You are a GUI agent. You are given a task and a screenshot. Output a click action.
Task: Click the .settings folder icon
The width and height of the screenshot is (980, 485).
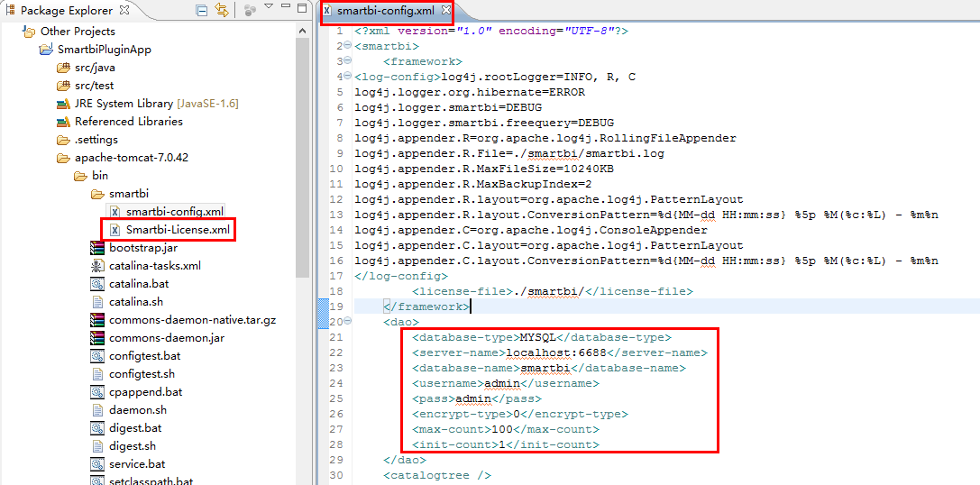[63, 140]
